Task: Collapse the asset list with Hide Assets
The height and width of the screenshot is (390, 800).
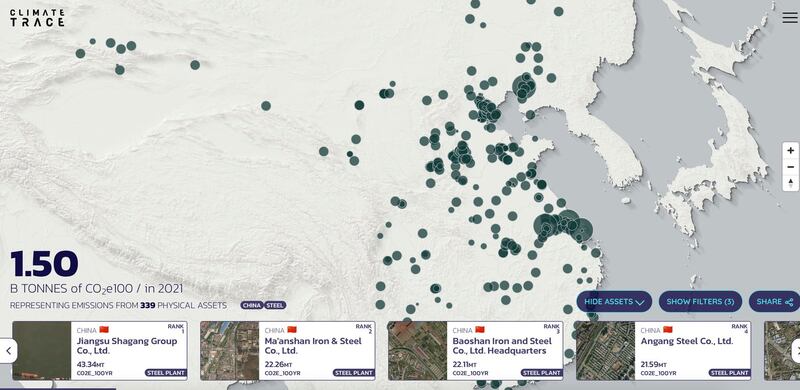Action: [614, 302]
